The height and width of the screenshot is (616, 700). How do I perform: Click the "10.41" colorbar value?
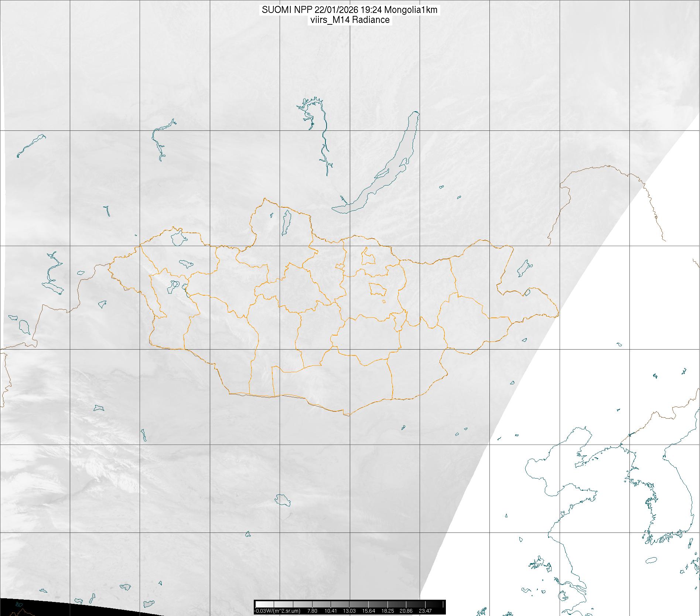click(x=331, y=611)
